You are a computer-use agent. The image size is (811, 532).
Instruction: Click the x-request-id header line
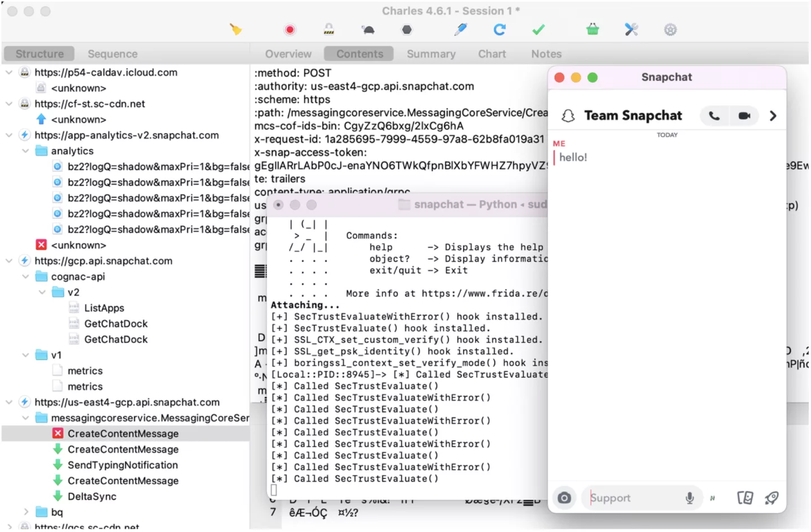click(399, 139)
